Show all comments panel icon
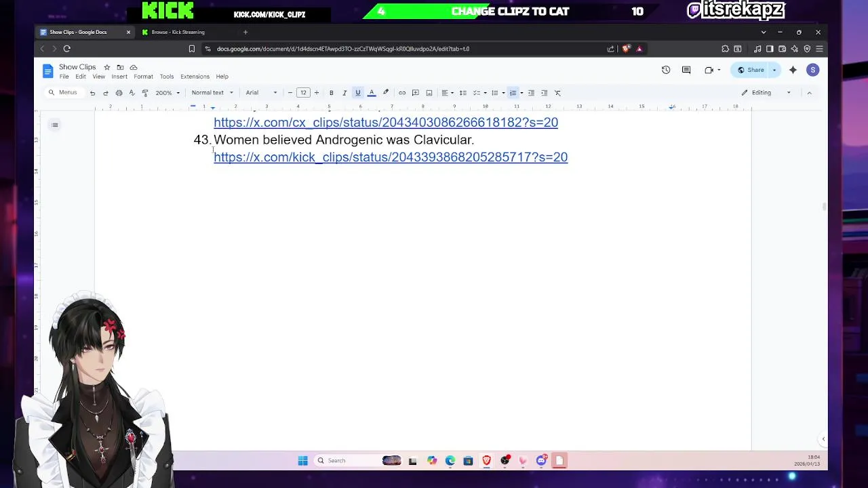This screenshot has height=488, width=868. (686, 70)
